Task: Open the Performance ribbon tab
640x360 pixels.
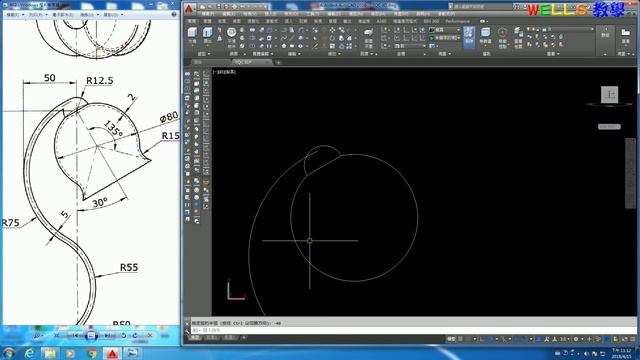Action: tap(457, 21)
